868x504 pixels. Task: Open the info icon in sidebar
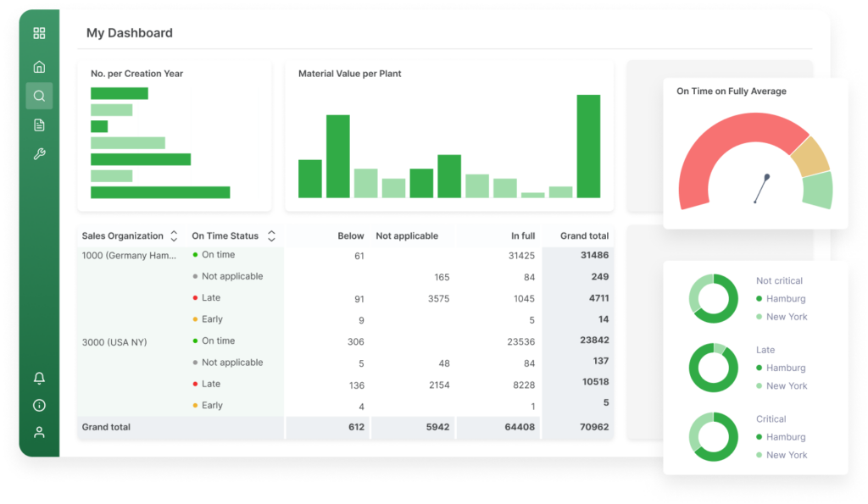coord(39,405)
